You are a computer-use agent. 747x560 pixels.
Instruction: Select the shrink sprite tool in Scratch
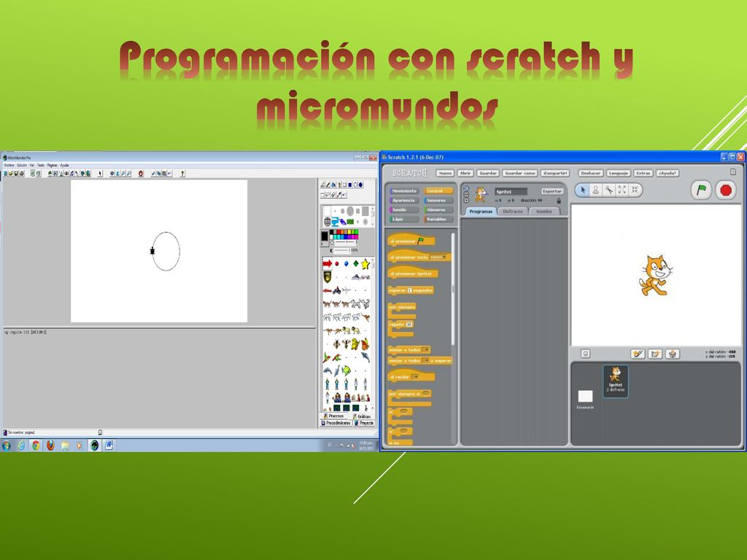point(635,190)
